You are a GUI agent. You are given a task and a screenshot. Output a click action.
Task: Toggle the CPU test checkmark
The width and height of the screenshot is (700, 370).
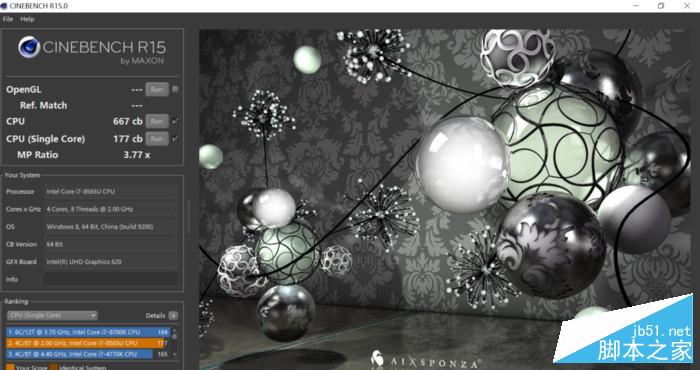[x=175, y=121]
